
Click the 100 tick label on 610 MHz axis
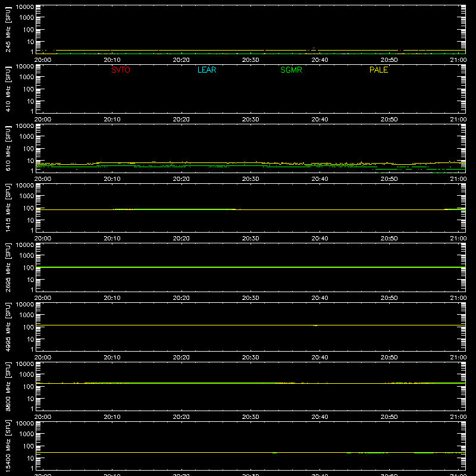[29, 149]
